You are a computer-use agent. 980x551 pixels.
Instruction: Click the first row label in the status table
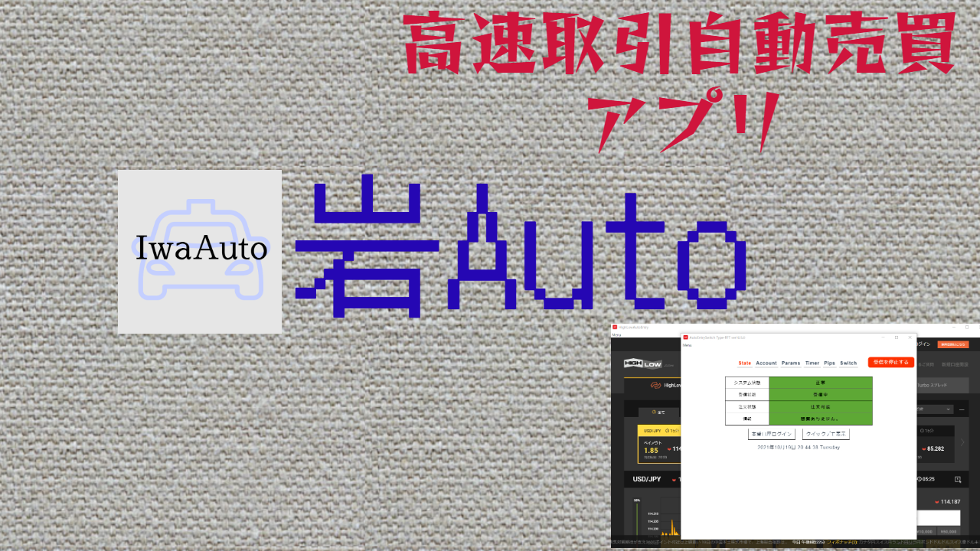tap(747, 381)
